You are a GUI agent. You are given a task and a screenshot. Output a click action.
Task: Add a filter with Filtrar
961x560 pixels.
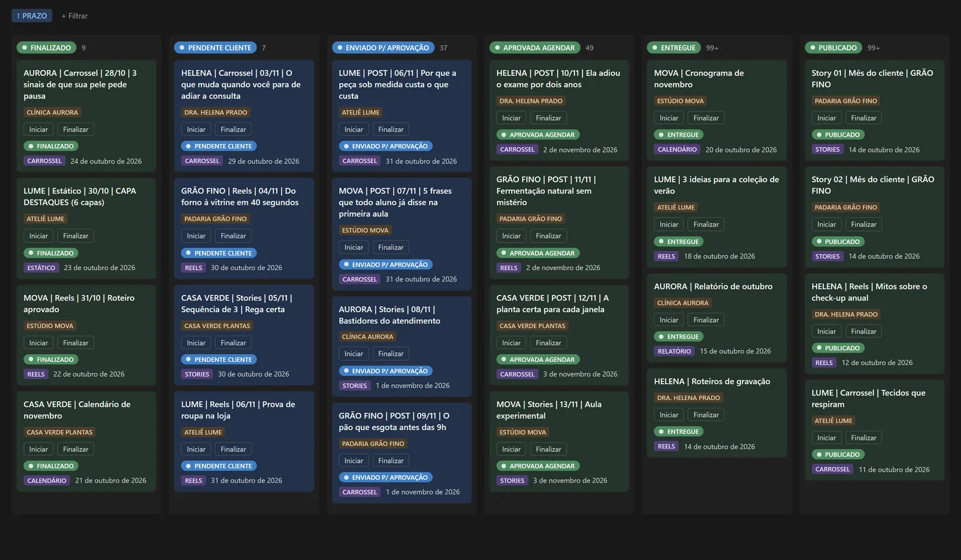75,16
